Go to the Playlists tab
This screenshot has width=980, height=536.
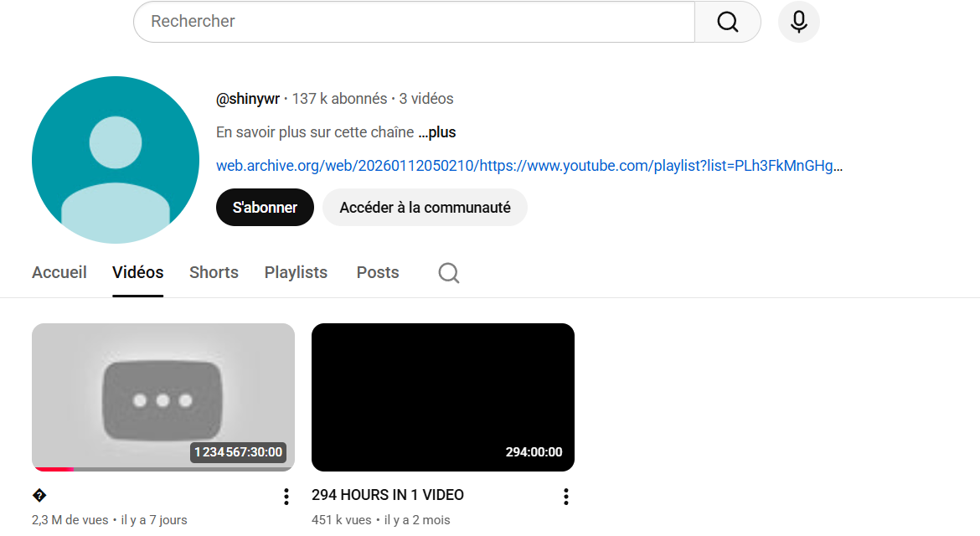[x=296, y=272]
